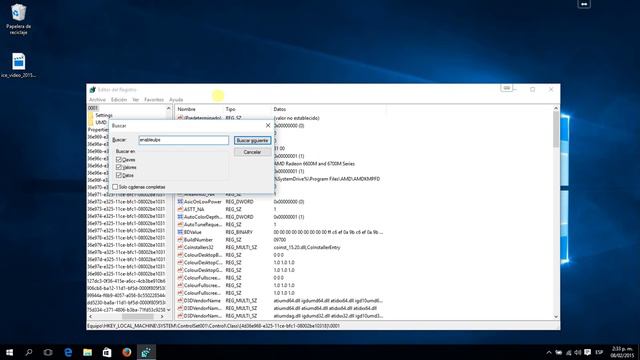Click the values pane scroll-up arrow
Viewport: 640px width, 360px height.
556,109
